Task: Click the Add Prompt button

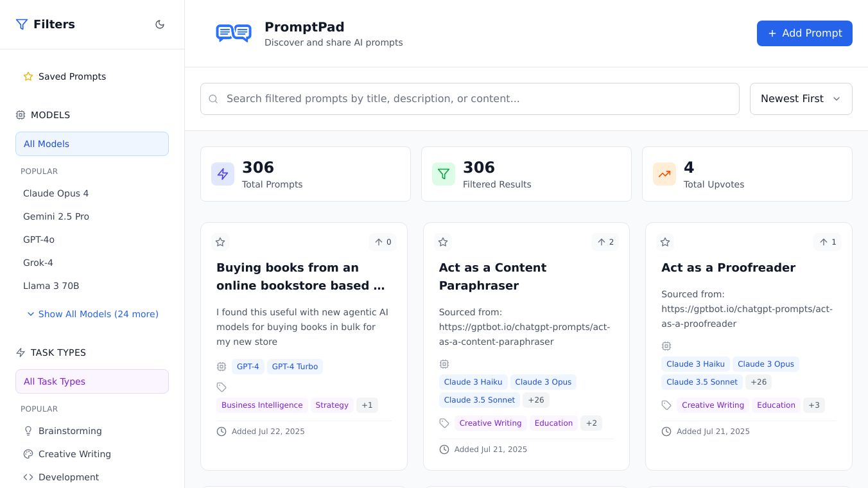Action: [x=804, y=33]
